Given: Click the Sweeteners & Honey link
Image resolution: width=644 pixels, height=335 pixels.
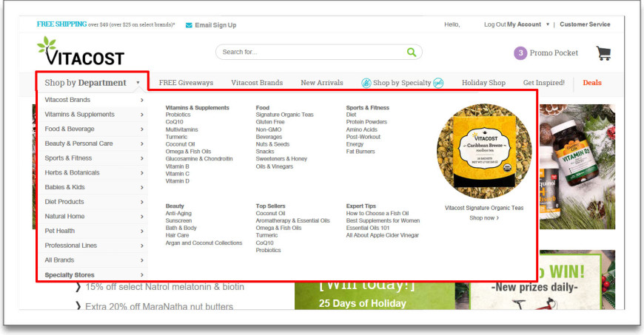Looking at the screenshot, I should 281,158.
